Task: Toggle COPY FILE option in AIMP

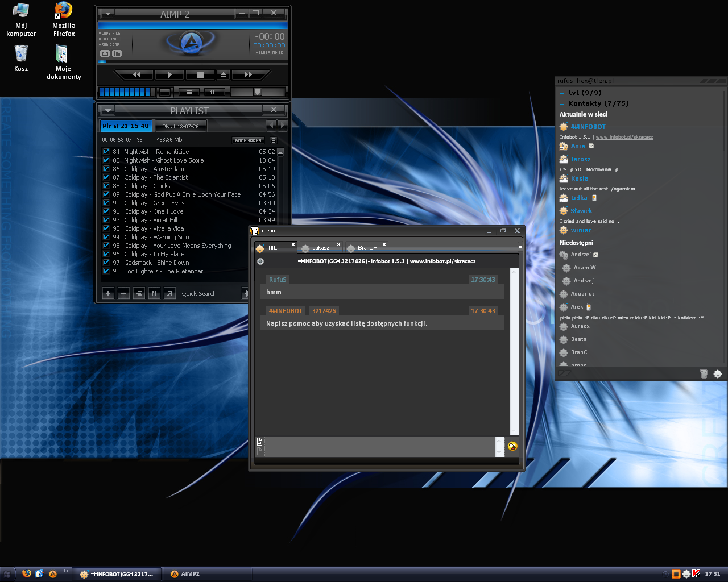Action: pyautogui.click(x=110, y=34)
